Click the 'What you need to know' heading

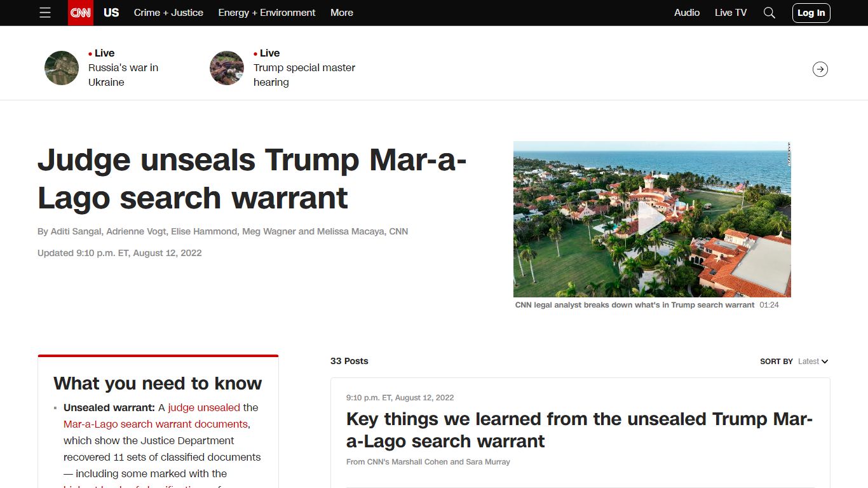pyautogui.click(x=158, y=383)
